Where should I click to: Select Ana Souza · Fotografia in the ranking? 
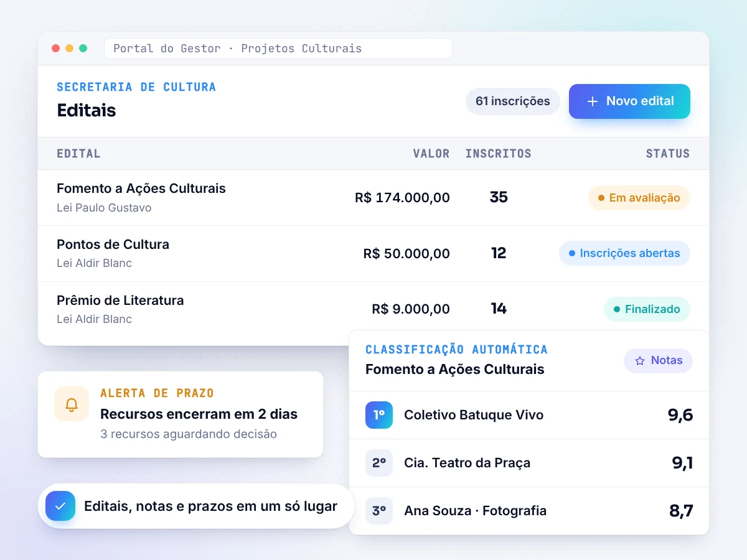[476, 511]
